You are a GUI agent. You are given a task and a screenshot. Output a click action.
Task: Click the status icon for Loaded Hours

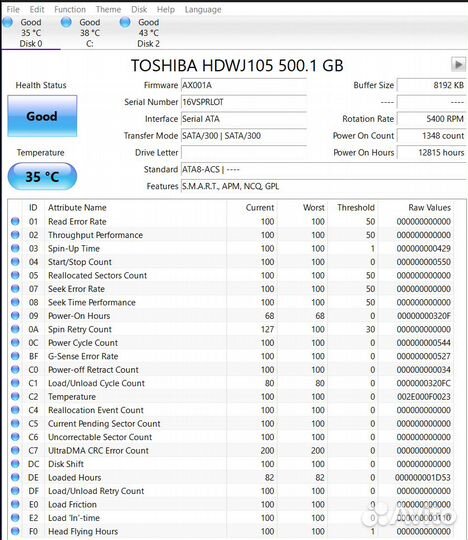[x=15, y=477]
